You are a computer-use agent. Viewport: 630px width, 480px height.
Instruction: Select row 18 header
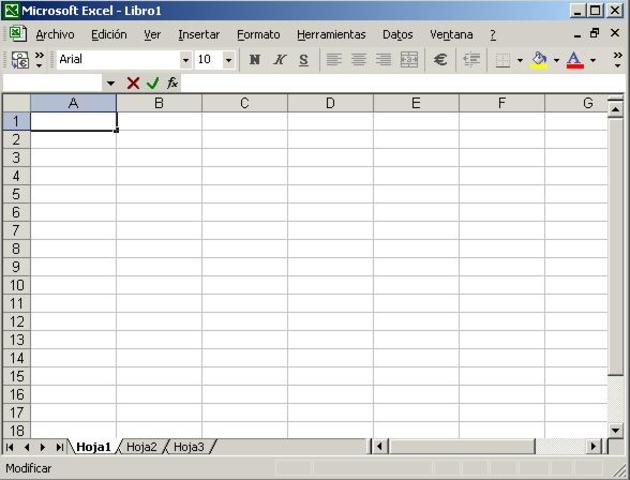coord(16,431)
